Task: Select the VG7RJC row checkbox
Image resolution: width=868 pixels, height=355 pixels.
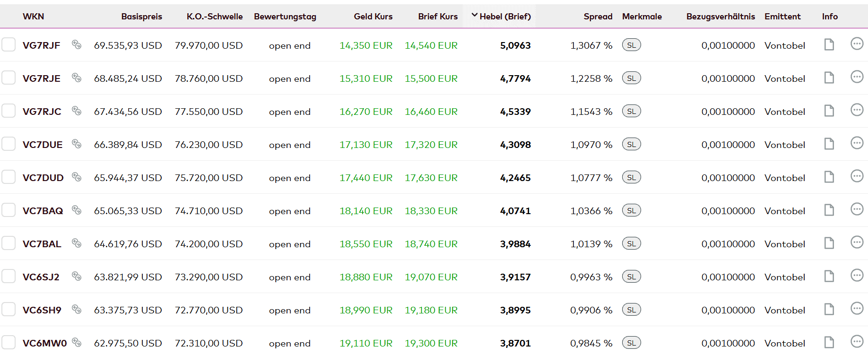Action: (9, 111)
